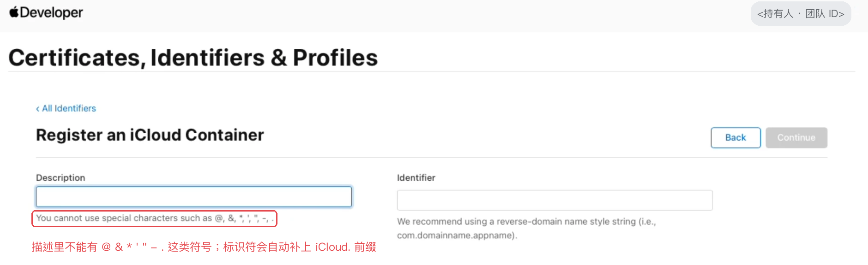Click the Description field label
868x265 pixels.
60,178
